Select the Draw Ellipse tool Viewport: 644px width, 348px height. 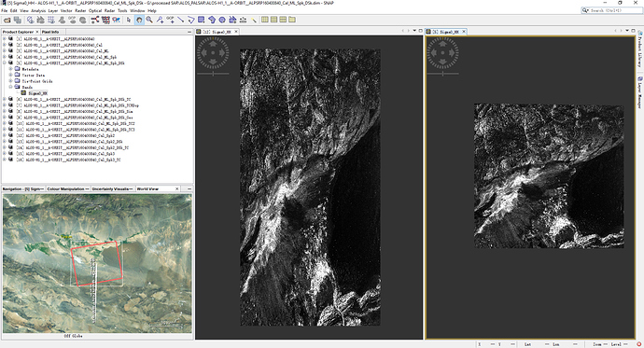tap(222, 20)
